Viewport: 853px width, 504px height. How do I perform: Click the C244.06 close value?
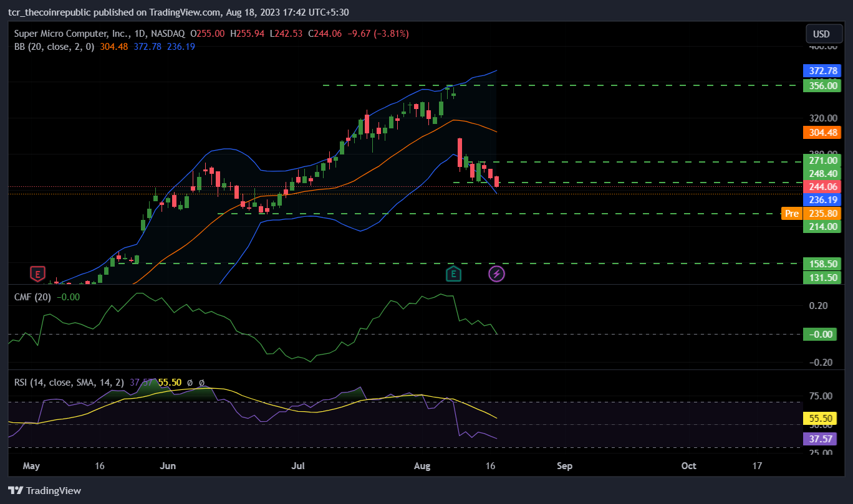[x=325, y=34]
